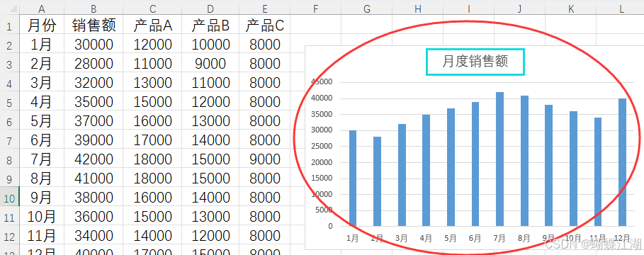The height and width of the screenshot is (255, 644).
Task: Select column F header
Action: point(315,8)
